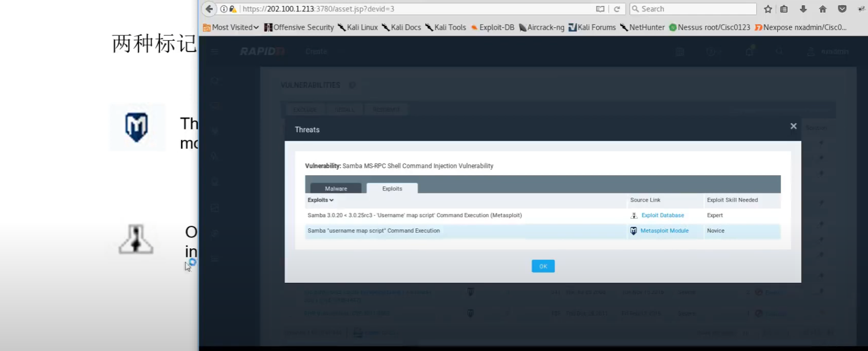
Task: Open Nexpose hamburger menu icon
Action: pos(215,52)
